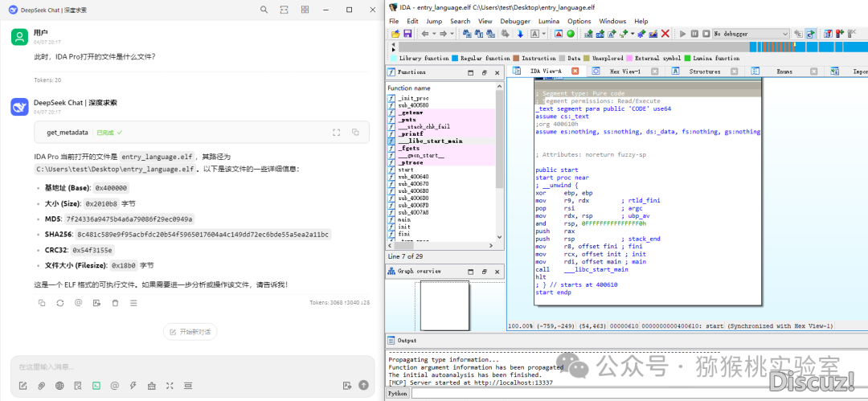The image size is (868, 401).
Task: Open the Jump menu in IDA
Action: pos(434,21)
